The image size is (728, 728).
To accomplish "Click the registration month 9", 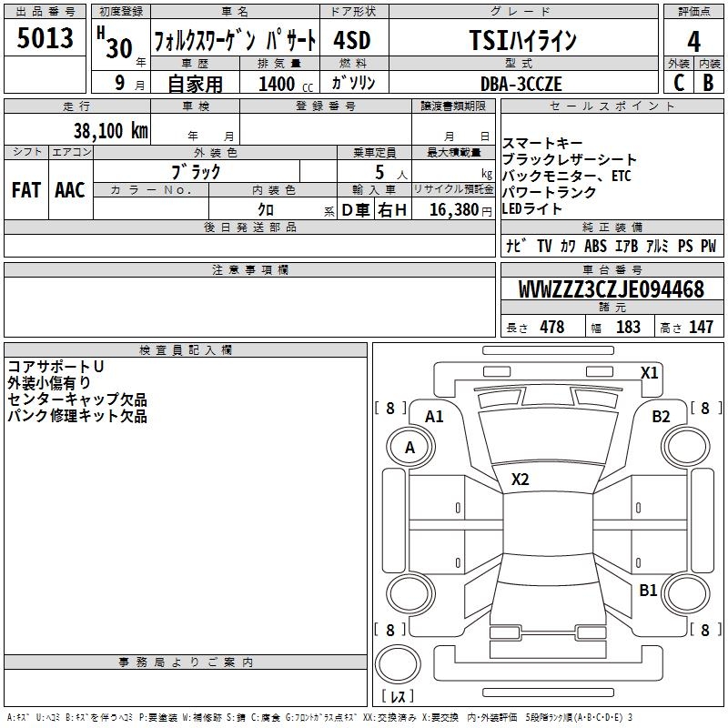I will (120, 83).
